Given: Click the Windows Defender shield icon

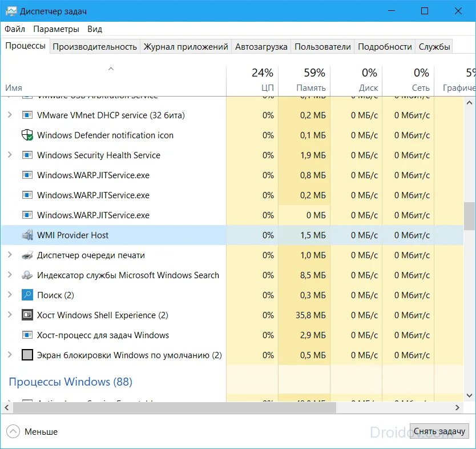Looking at the screenshot, I should (27, 135).
